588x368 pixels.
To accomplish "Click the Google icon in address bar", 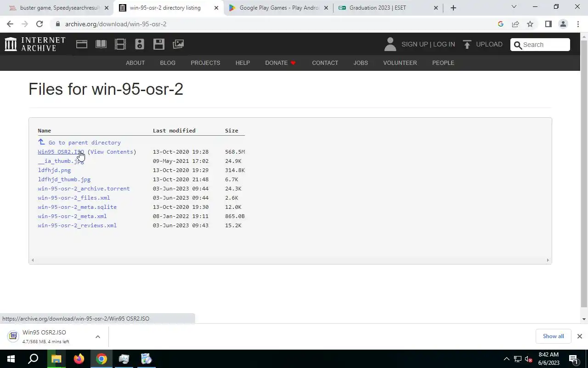I will pyautogui.click(x=501, y=24).
